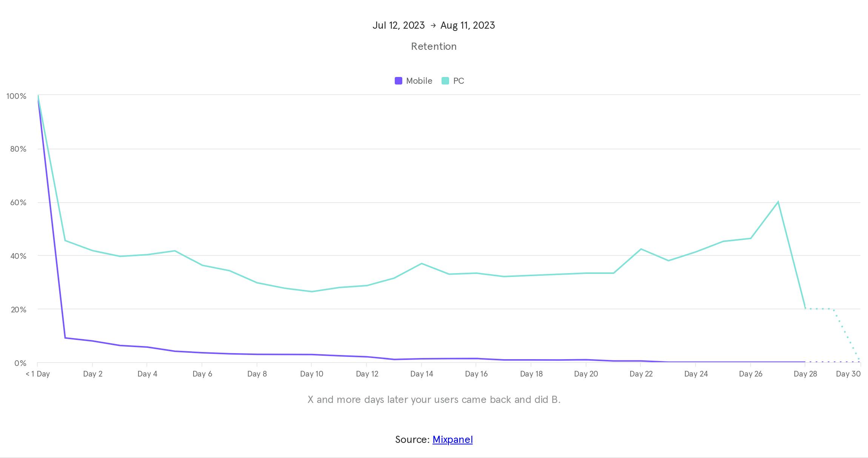Click the teal PC legend swatch

click(445, 81)
